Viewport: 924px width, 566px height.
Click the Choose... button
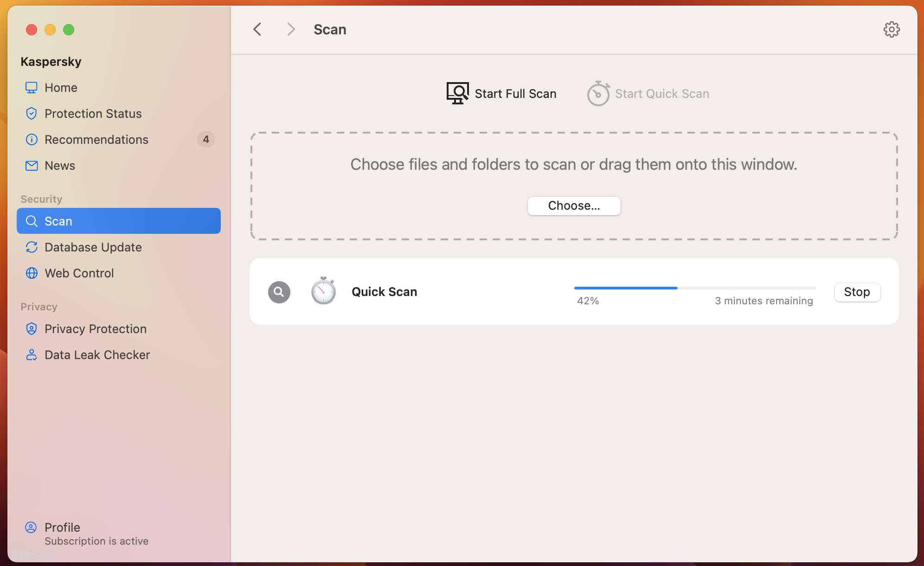574,206
